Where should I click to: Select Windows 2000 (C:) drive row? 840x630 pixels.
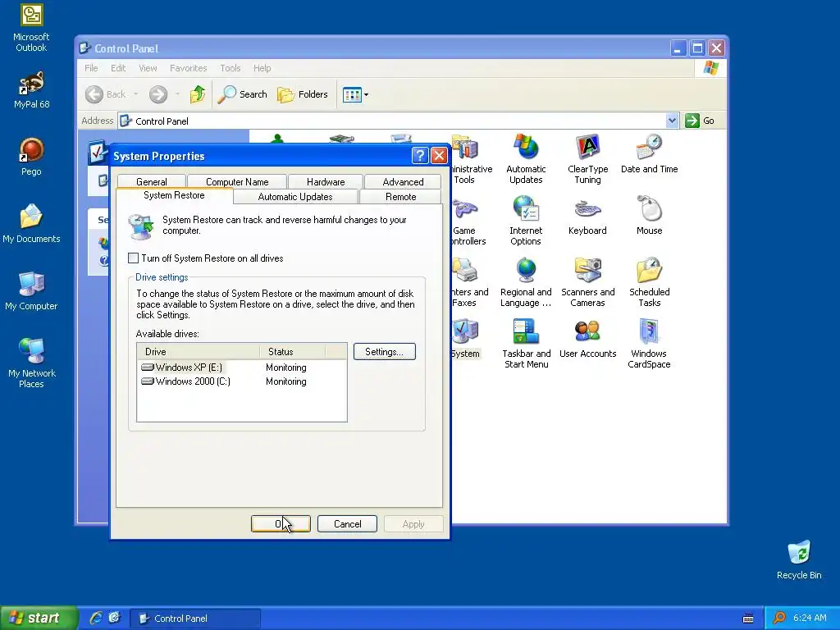242,381
